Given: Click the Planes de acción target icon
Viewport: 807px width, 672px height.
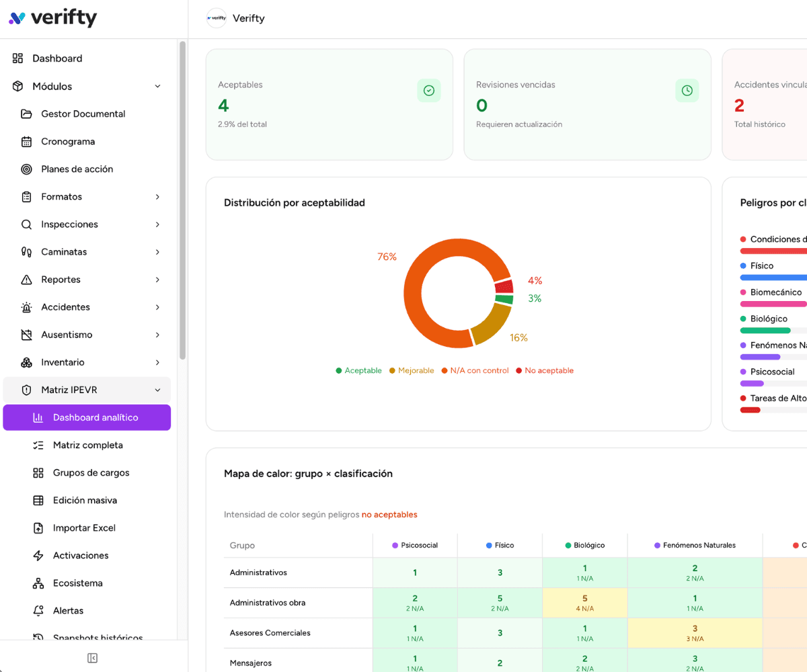Looking at the screenshot, I should pos(27,169).
